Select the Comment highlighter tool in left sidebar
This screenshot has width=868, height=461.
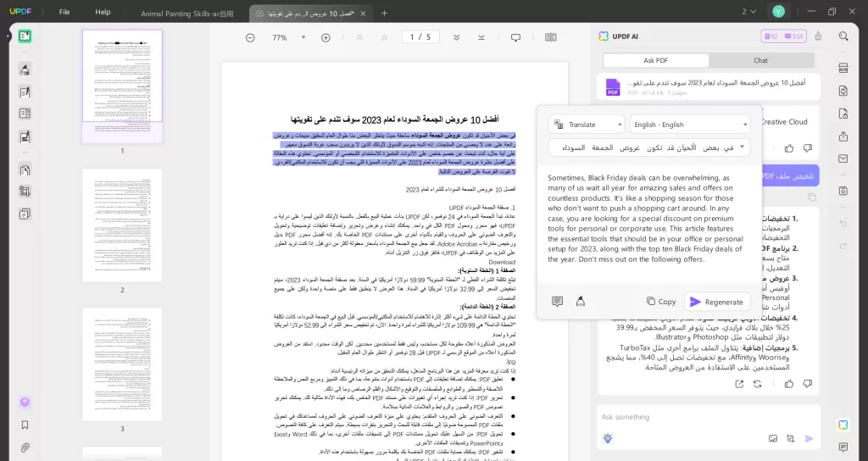coord(25,69)
